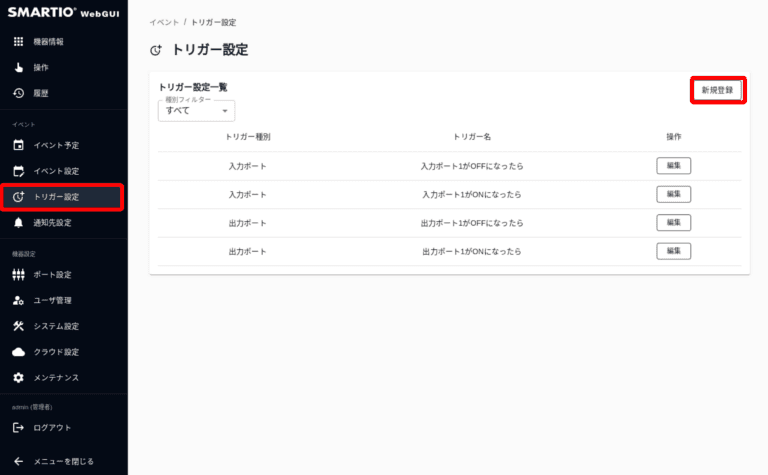Screen dimensions: 768x475
Task: Click the 機器情報 grid icon
Action: 18,42
